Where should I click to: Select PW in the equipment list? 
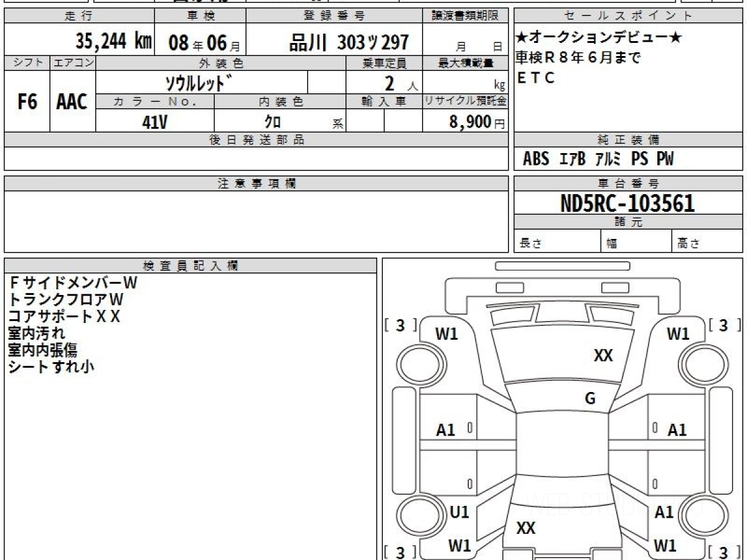point(665,159)
